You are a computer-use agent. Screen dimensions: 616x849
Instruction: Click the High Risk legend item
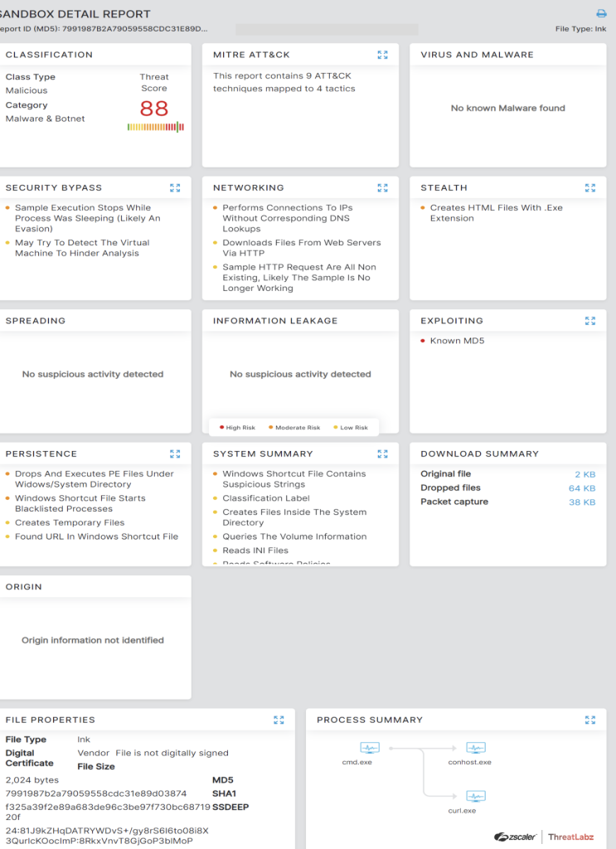click(x=238, y=428)
